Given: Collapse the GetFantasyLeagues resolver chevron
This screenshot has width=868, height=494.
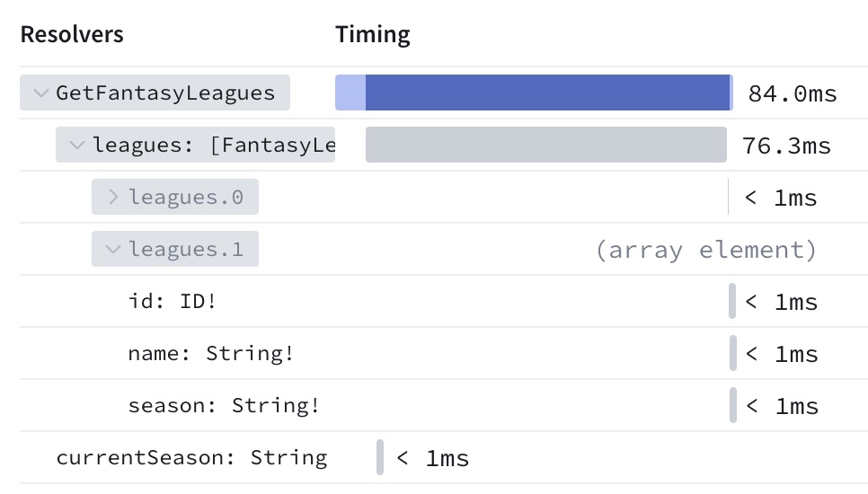Looking at the screenshot, I should tap(40, 93).
